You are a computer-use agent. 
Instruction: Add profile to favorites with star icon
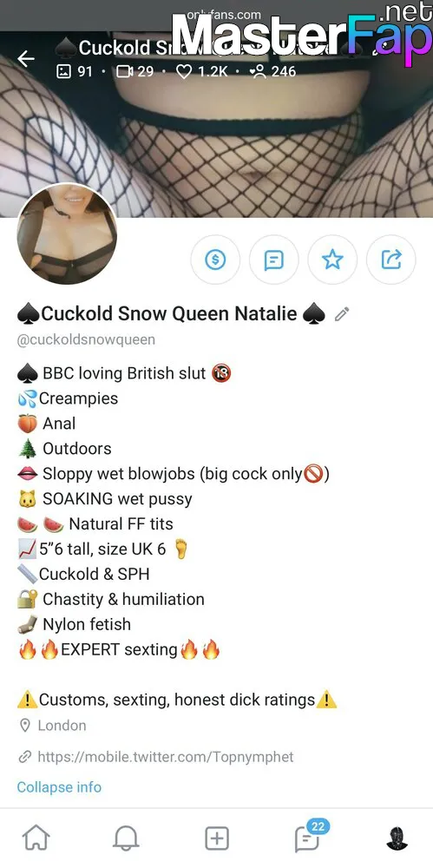pos(333,260)
